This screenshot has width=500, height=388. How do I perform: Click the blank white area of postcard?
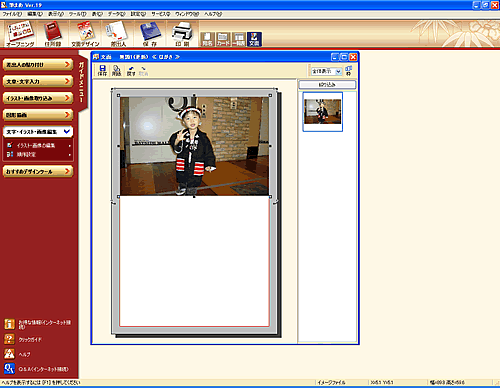pos(194,260)
